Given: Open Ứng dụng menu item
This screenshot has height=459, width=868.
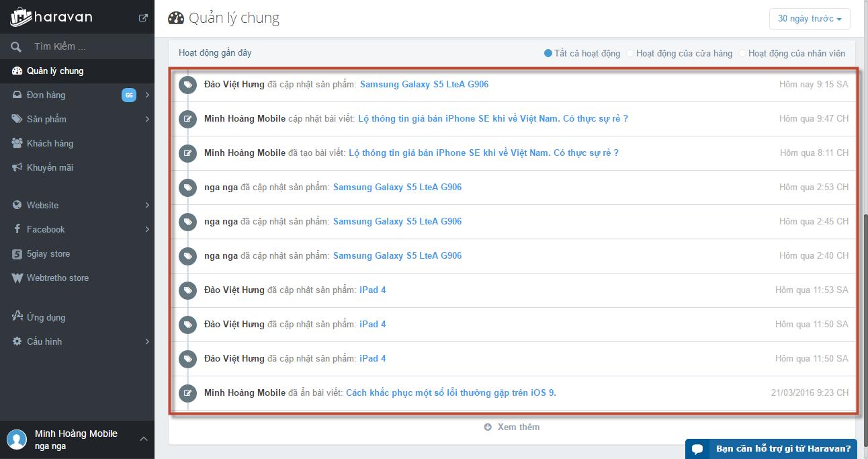Looking at the screenshot, I should 77,317.
